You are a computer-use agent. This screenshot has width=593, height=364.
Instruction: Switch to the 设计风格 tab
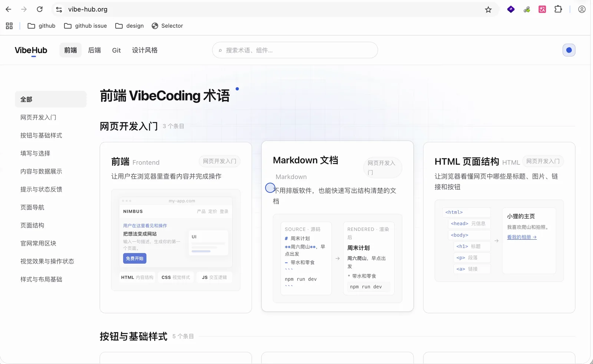coord(145,50)
